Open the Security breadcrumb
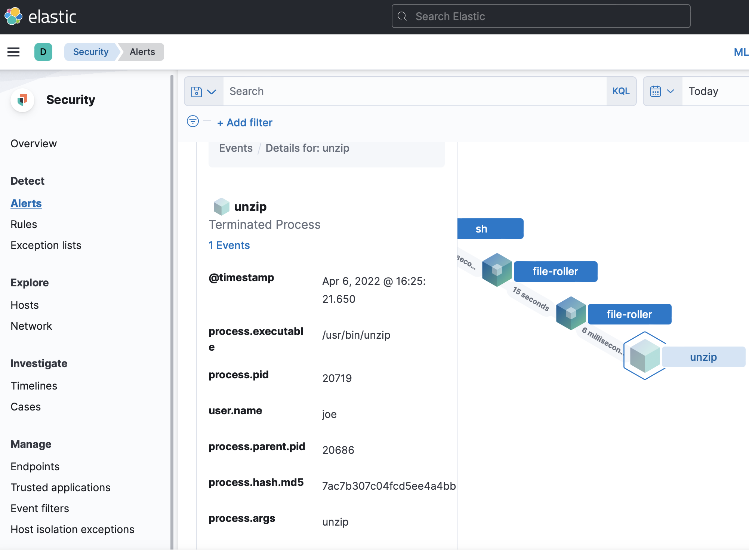The height and width of the screenshot is (560, 749). [90, 52]
